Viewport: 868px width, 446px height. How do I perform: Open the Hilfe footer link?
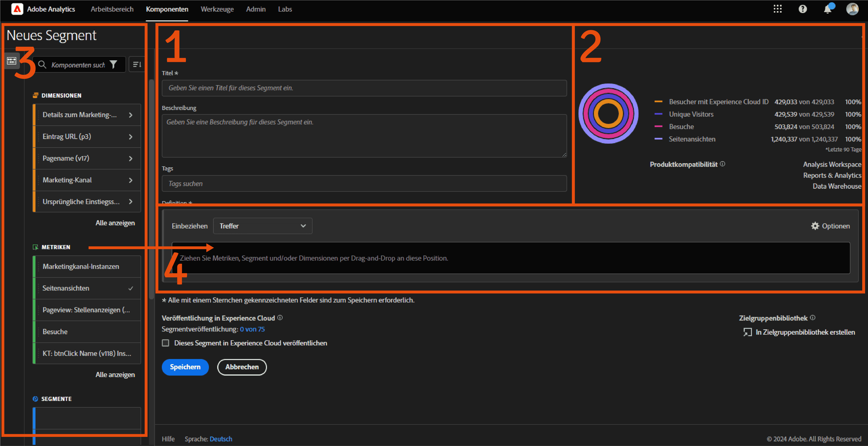click(168, 439)
